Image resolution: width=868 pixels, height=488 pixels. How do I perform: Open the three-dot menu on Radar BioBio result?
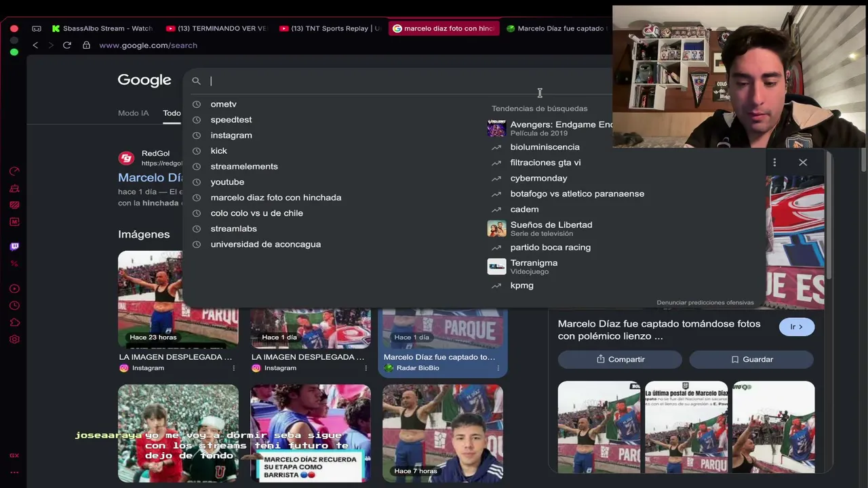(x=498, y=368)
